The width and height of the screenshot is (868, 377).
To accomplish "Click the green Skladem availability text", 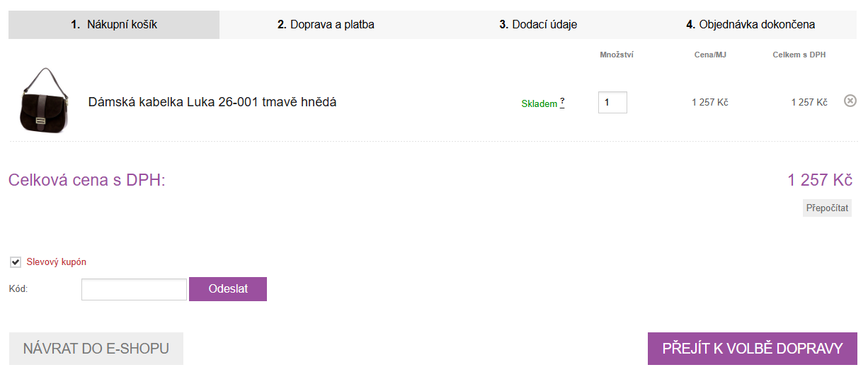I will [539, 103].
